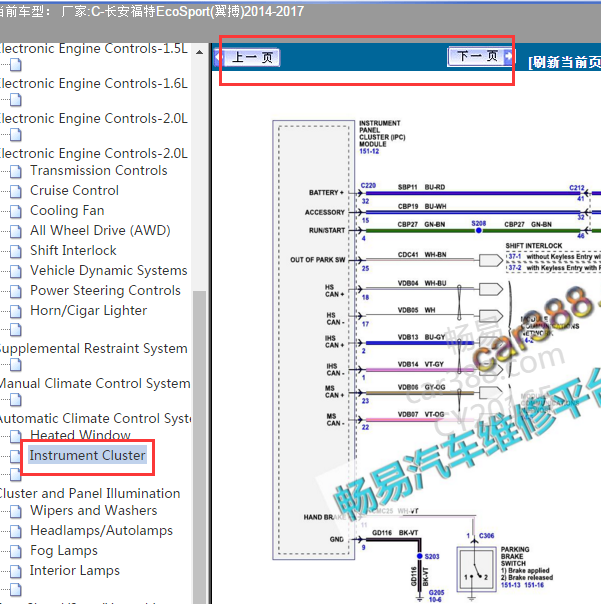Select Electronic Engine Controls-1.5L entry
The image size is (601, 604).
(x=94, y=48)
